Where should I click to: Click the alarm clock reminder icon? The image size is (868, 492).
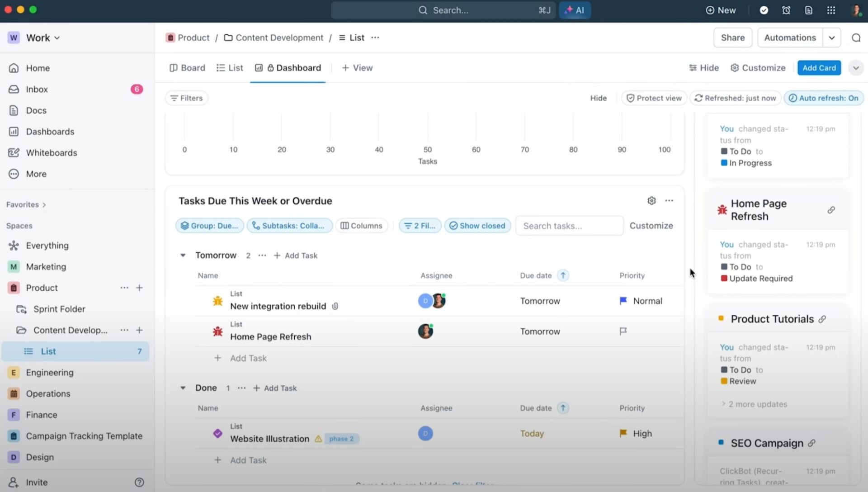point(786,10)
